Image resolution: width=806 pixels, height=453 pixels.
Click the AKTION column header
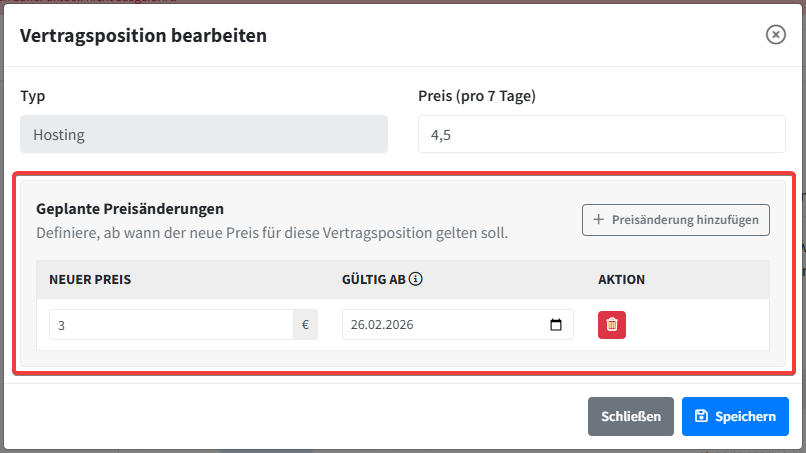tap(621, 279)
